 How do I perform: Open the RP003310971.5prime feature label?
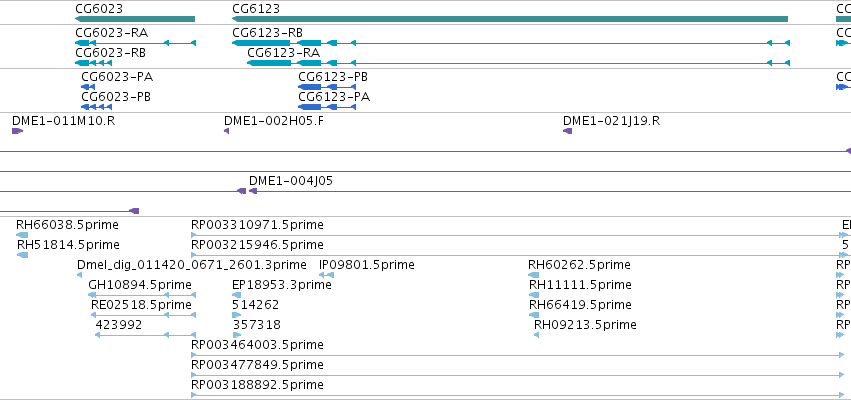tap(257, 225)
